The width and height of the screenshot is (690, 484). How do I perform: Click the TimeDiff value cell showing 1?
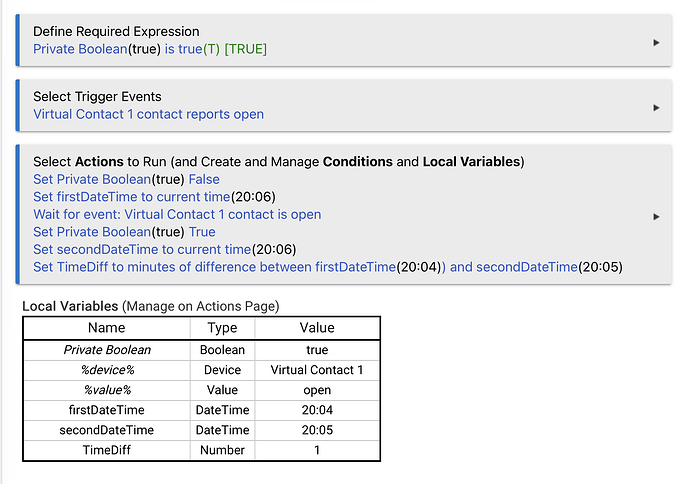317,450
